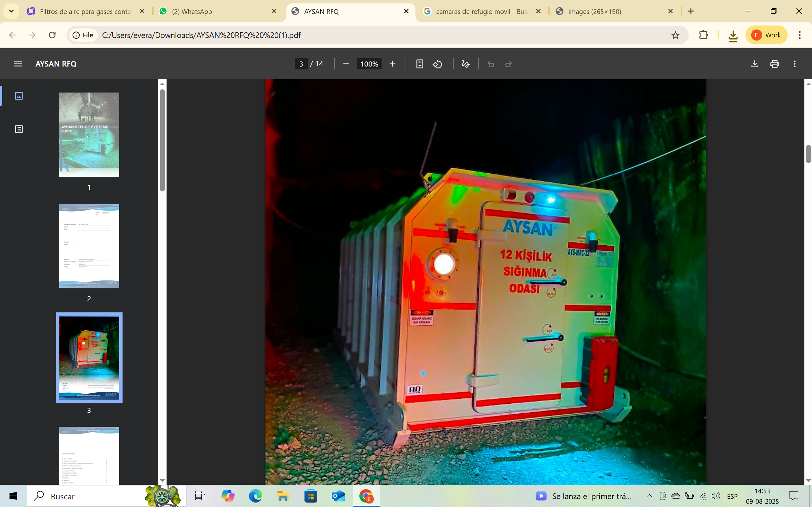812x507 pixels.
Task: Show thumbnails view in sidebar
Action: (19, 96)
